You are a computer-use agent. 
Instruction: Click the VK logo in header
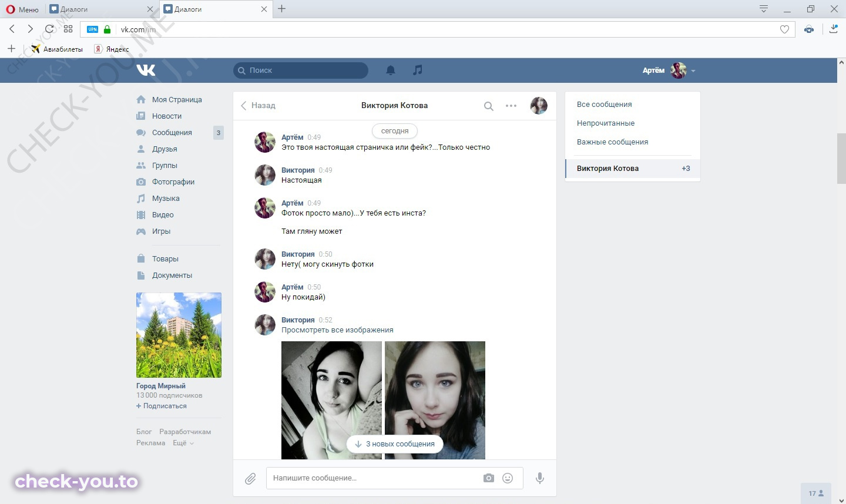146,70
